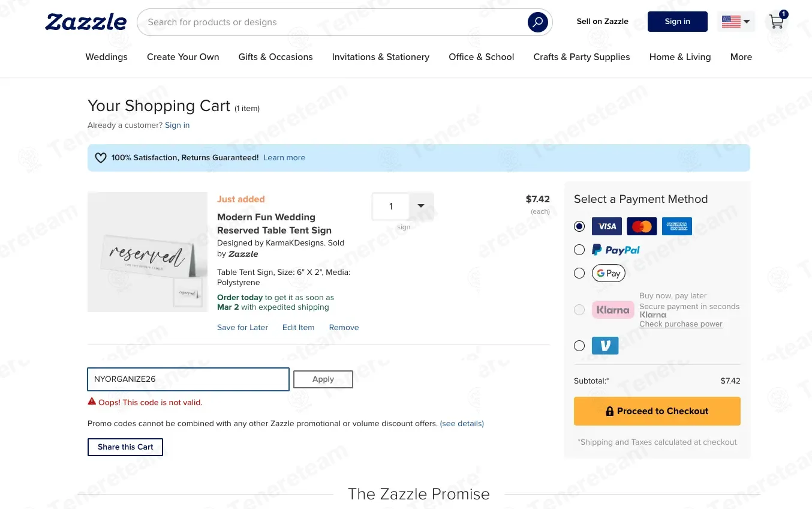Open the country flag selector
Screen dimensions: 812x509
pos(736,22)
